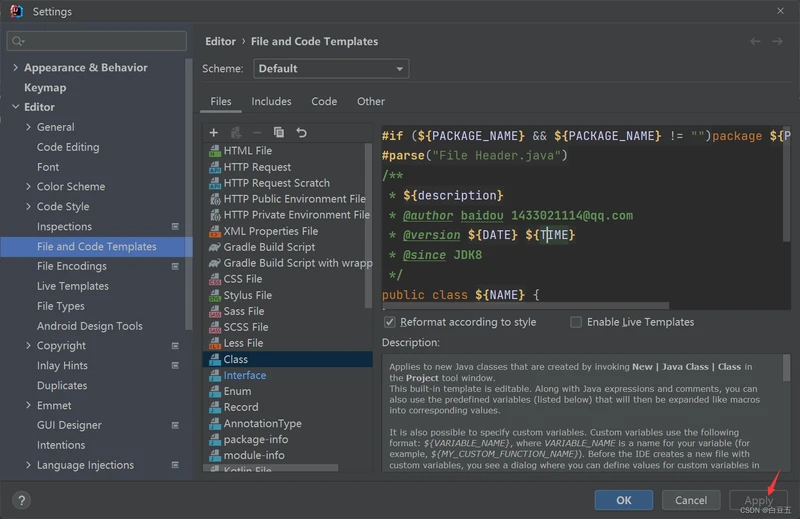This screenshot has width=800, height=519.
Task: Enable Live Templates checkbox
Action: point(576,322)
